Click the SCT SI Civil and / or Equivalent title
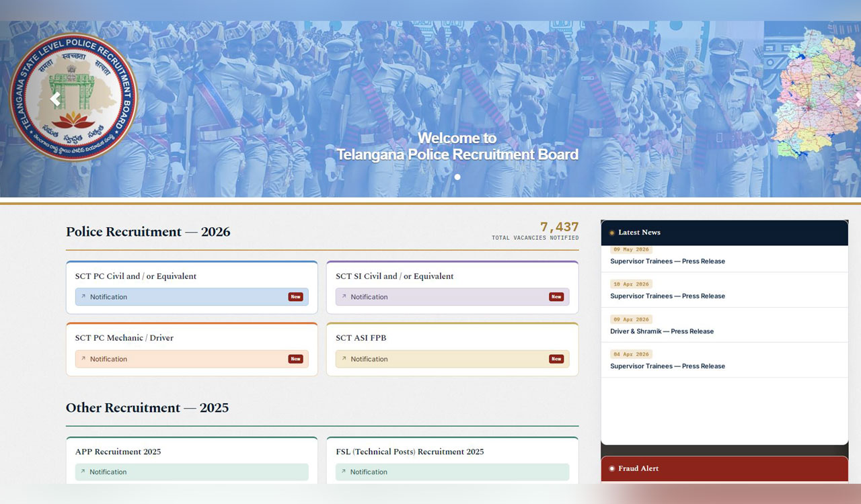This screenshot has width=861, height=504. coord(395,276)
